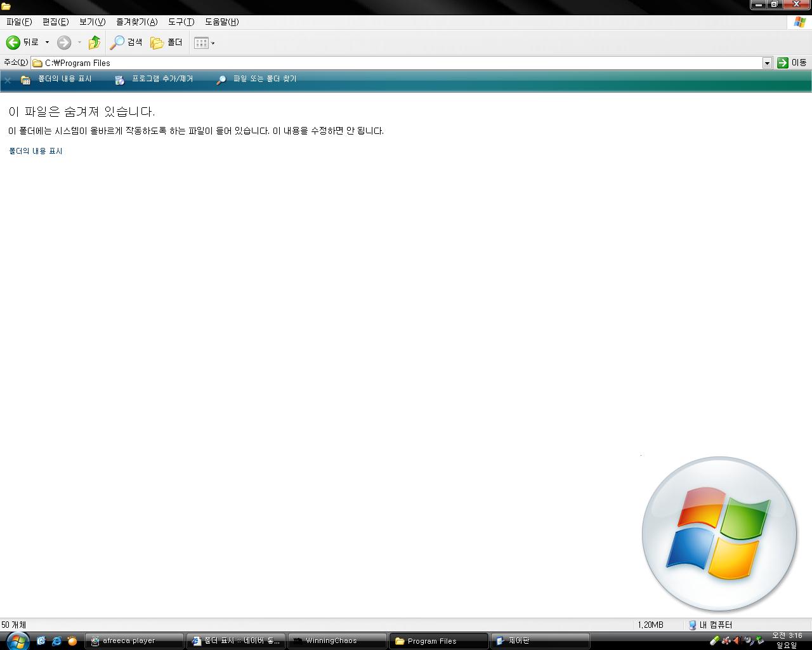Close the task bar with the X
Screen dimensions: 812x650
(x=8, y=80)
